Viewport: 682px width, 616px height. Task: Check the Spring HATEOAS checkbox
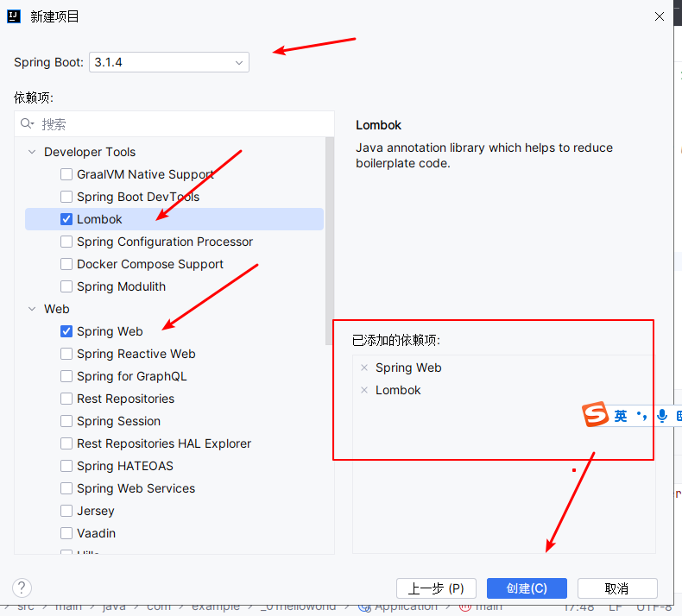[66, 466]
